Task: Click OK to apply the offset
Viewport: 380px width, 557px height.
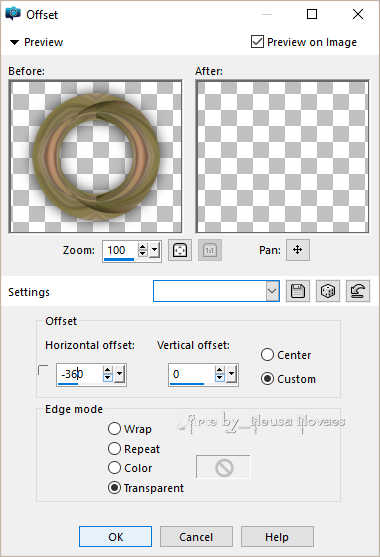Action: 115,536
